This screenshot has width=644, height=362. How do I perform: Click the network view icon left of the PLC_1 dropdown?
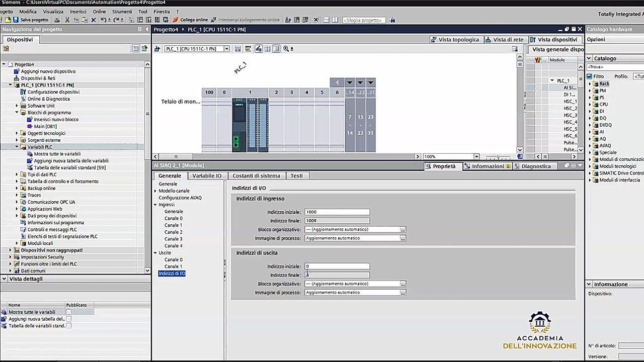[157, 49]
